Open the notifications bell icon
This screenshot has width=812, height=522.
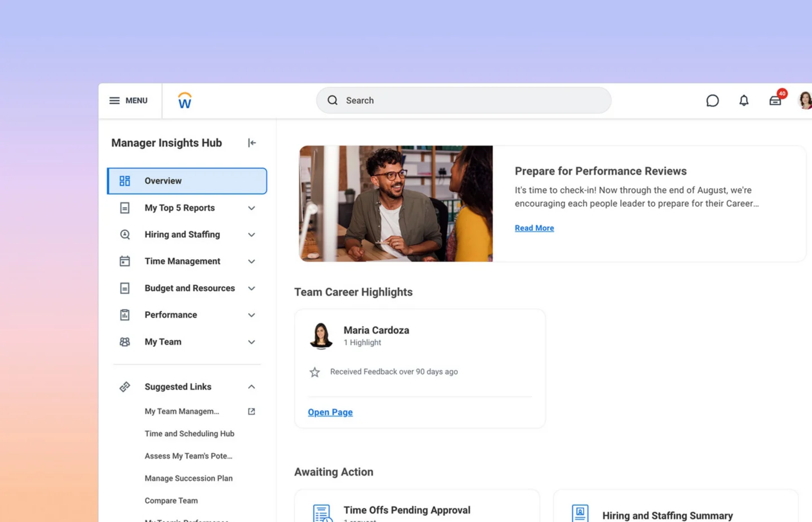click(x=744, y=100)
